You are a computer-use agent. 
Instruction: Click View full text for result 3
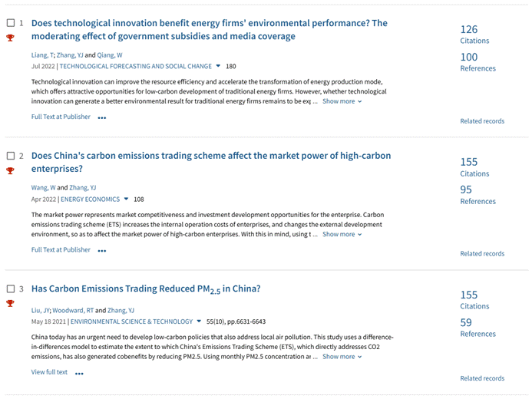tap(49, 372)
